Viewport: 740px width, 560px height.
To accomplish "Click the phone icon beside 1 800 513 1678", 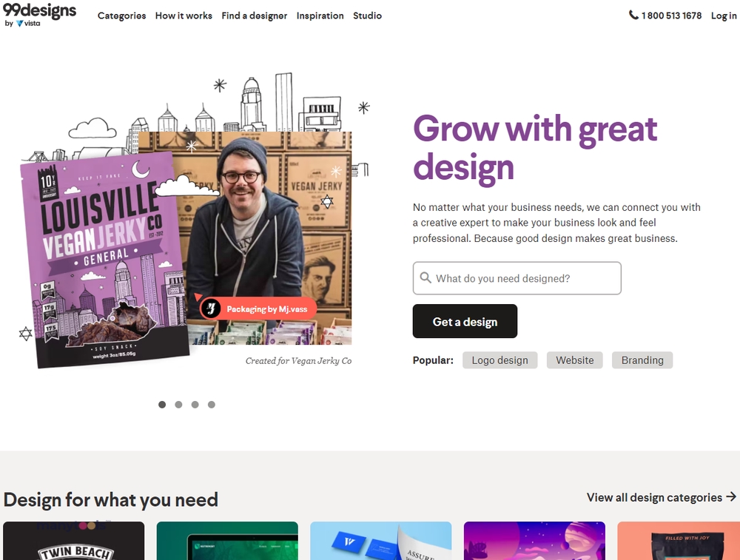I will 633,15.
